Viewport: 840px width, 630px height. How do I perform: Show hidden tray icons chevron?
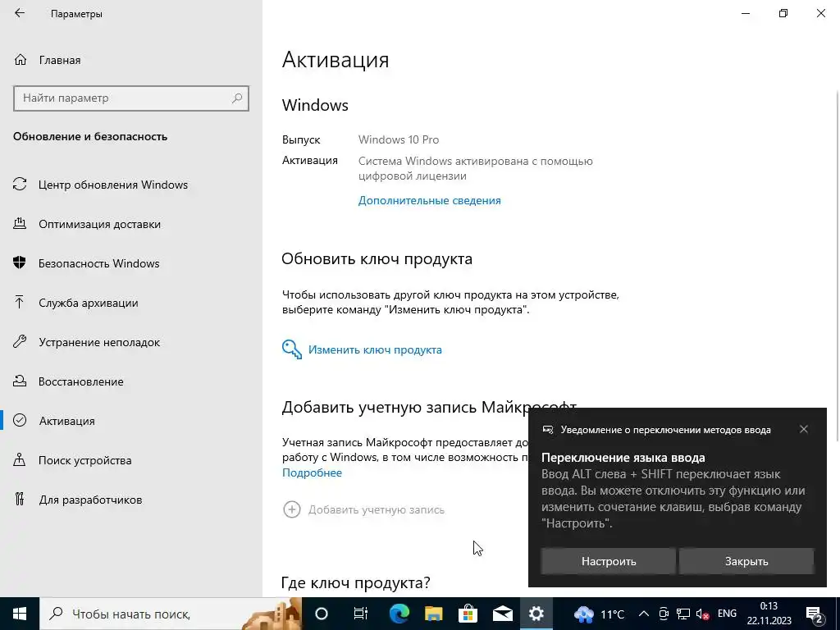pyautogui.click(x=644, y=614)
